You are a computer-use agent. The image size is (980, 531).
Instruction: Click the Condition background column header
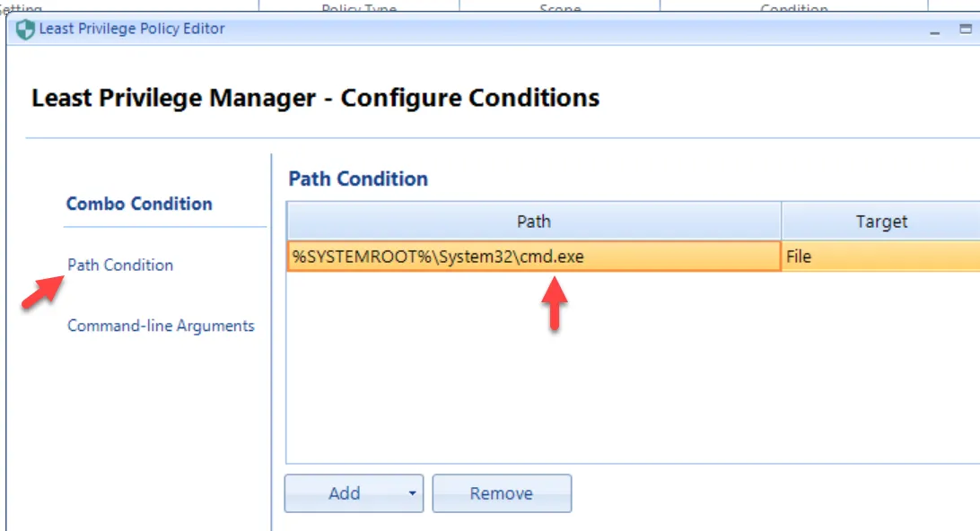click(793, 8)
